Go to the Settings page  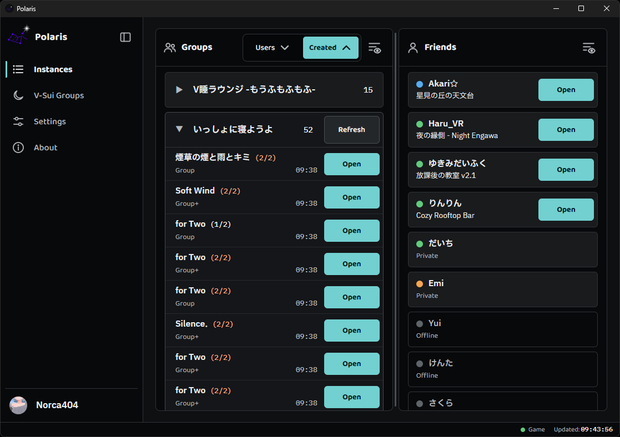coord(49,121)
